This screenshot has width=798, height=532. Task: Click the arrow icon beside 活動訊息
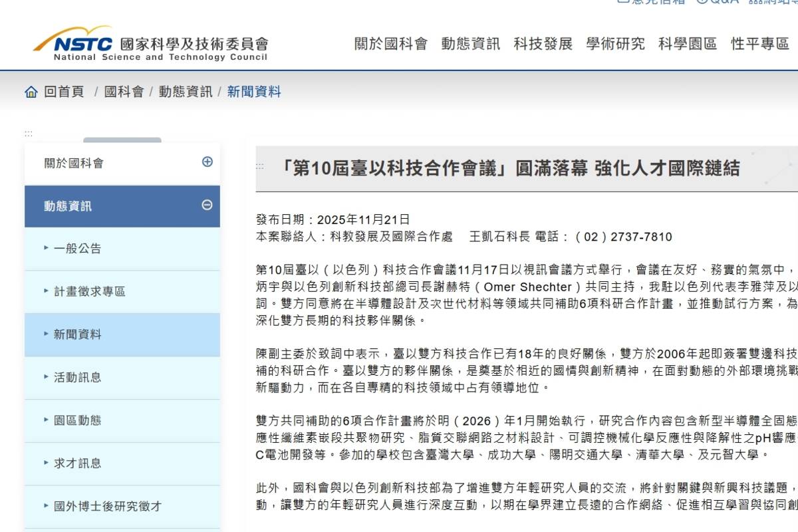45,378
